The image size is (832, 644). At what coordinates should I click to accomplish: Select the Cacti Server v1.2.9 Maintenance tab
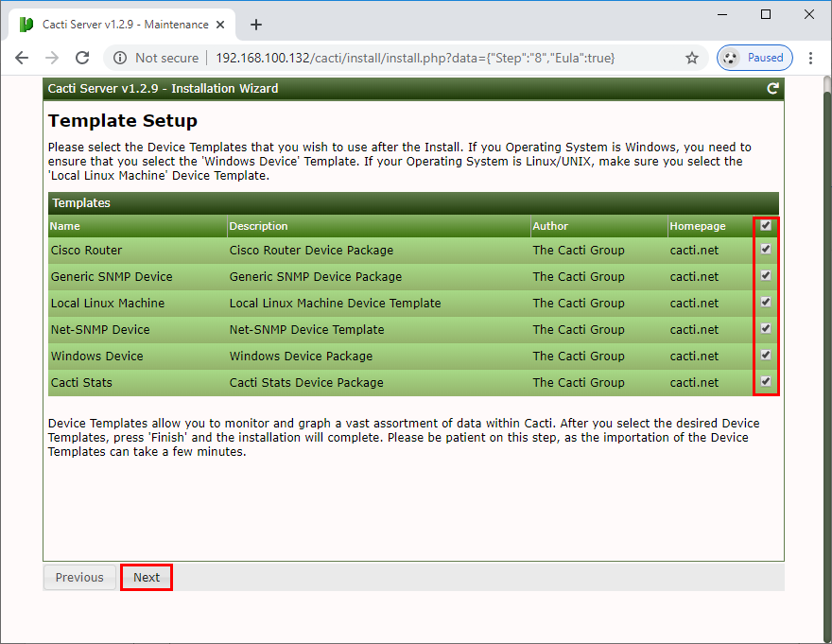[x=122, y=25]
